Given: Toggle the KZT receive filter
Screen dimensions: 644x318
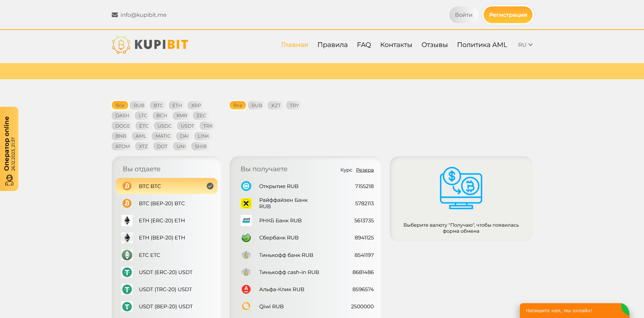Looking at the screenshot, I should (276, 105).
